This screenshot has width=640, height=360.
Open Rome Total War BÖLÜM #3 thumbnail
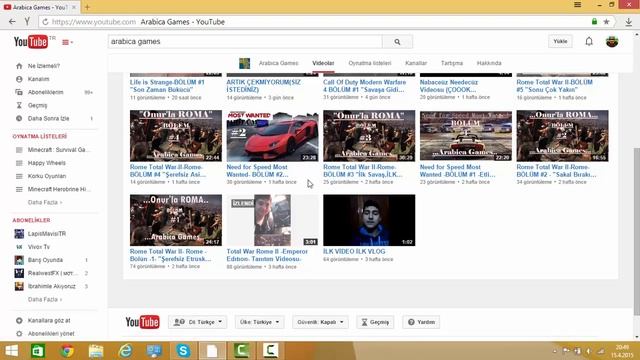[369, 136]
